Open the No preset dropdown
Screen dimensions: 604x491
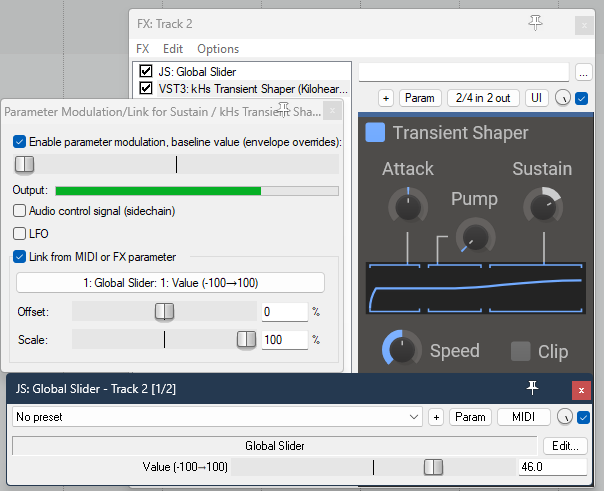point(217,416)
